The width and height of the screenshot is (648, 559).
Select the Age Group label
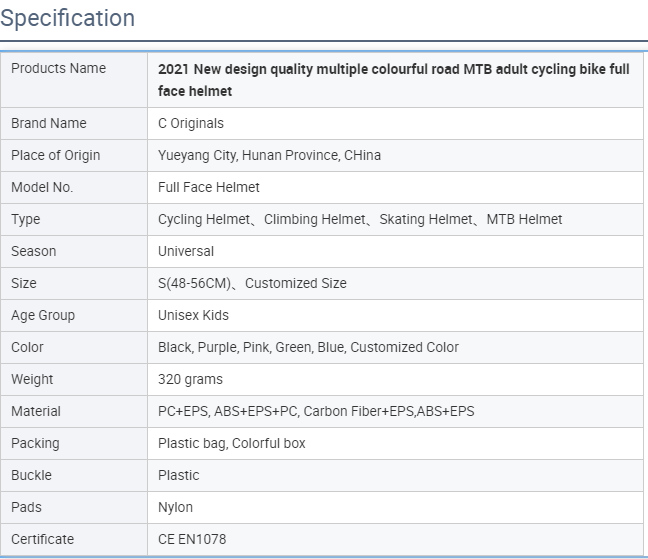pos(43,315)
